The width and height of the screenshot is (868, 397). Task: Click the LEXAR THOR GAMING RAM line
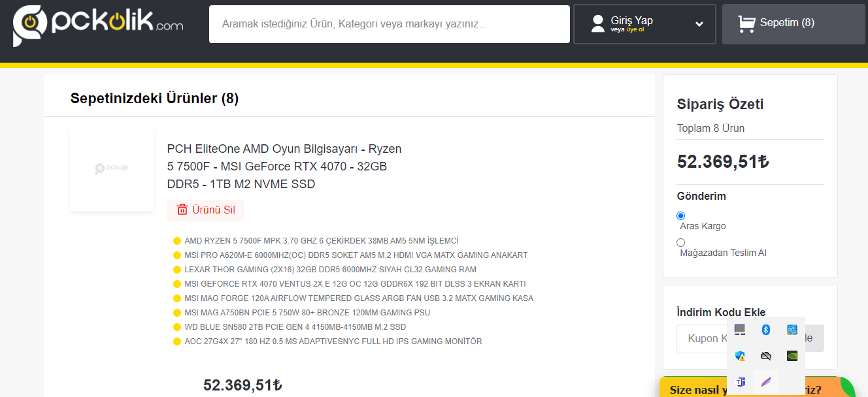click(330, 269)
